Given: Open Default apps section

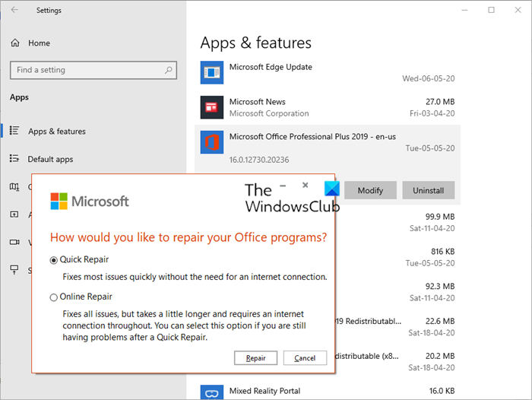Looking at the screenshot, I should coord(50,159).
